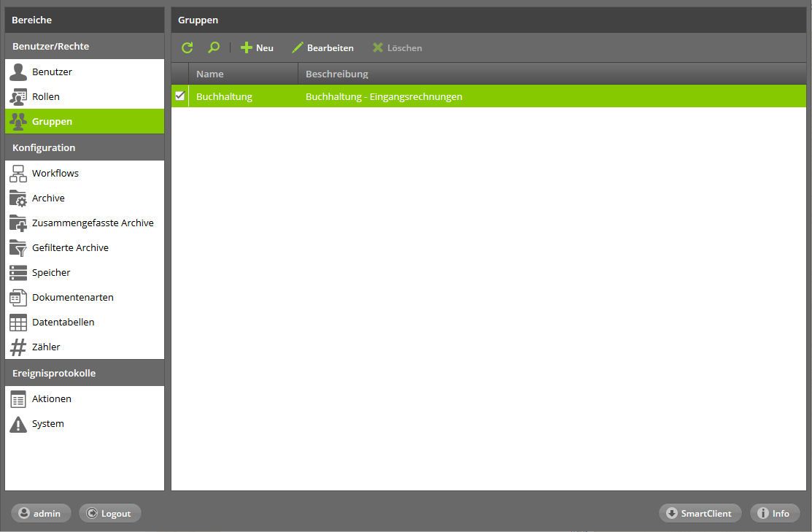Open the search magnifier tool
Viewport: 812px width, 532px height.
[213, 47]
